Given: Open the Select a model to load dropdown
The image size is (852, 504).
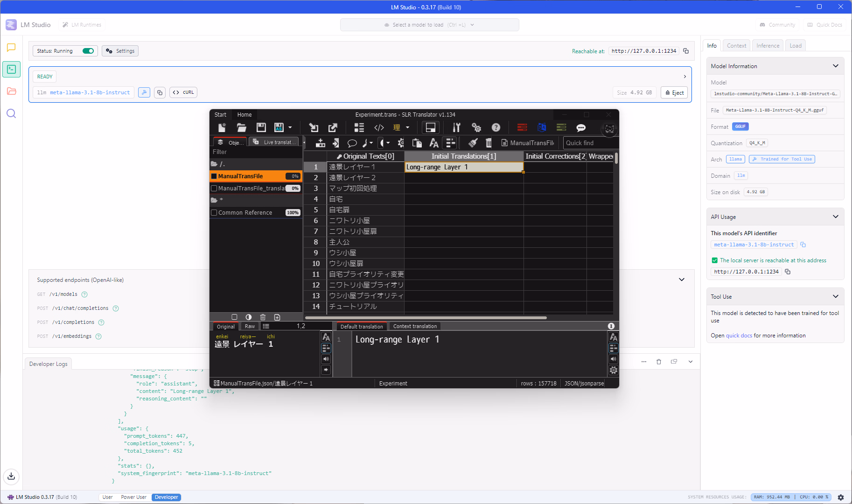Looking at the screenshot, I should (429, 25).
